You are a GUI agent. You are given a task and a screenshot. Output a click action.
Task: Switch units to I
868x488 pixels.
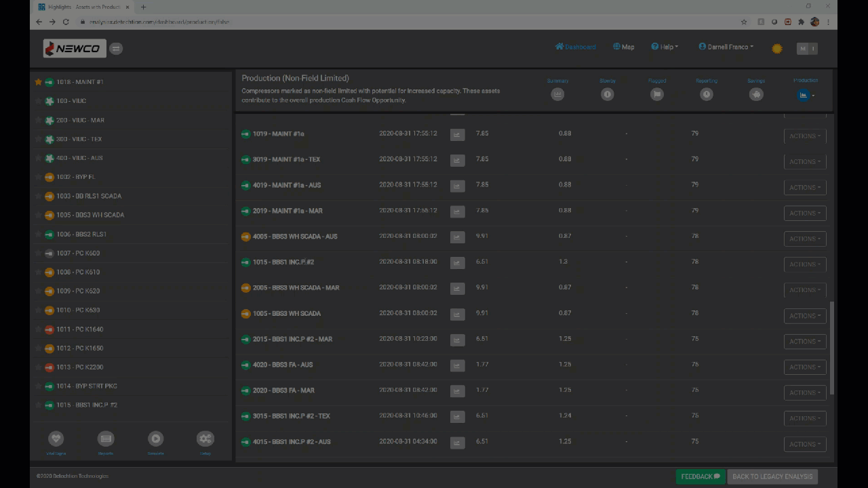[x=813, y=49]
